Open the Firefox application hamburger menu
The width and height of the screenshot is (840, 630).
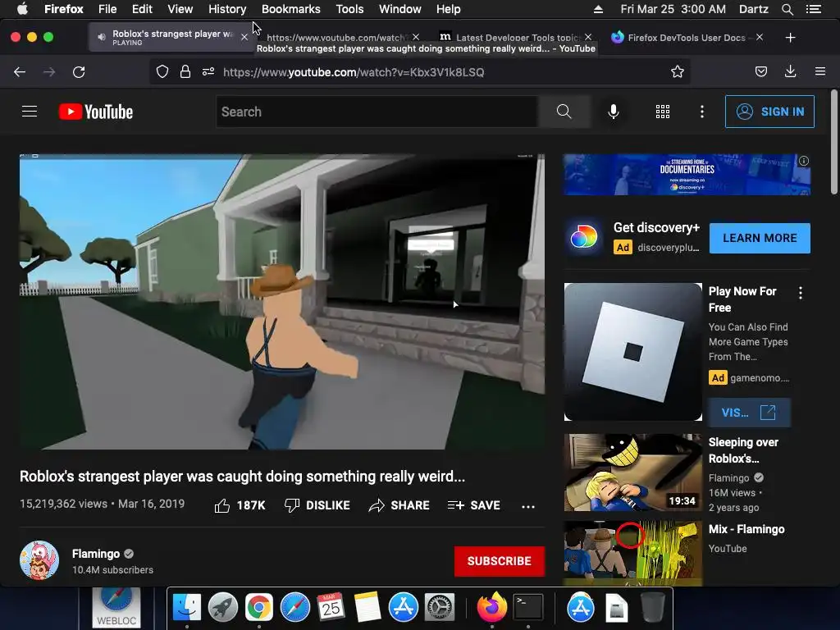820,72
